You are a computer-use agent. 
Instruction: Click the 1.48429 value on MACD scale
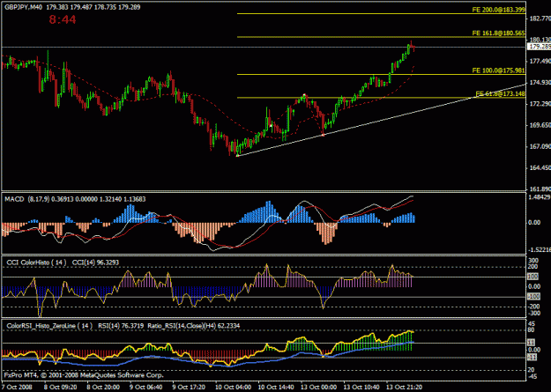540,198
